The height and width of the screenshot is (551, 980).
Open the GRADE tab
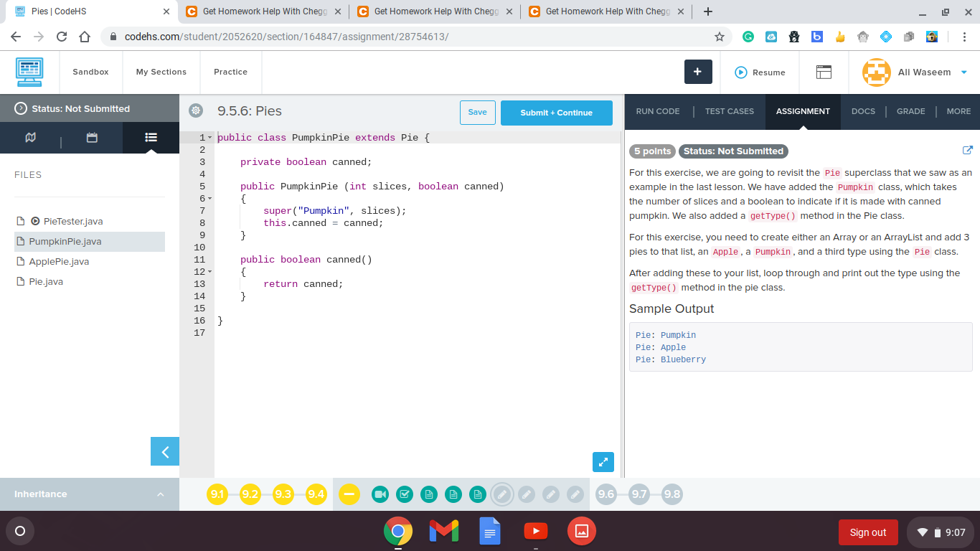coord(911,111)
